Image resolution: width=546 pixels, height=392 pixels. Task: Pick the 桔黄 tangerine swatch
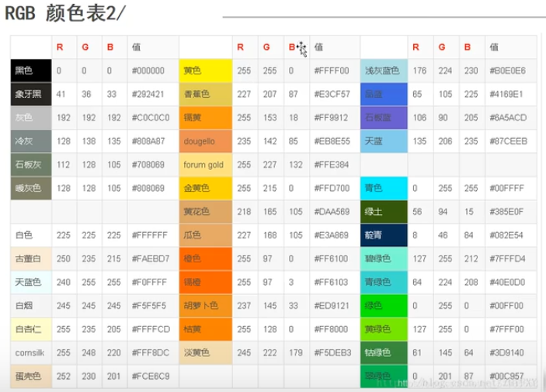tap(206, 329)
